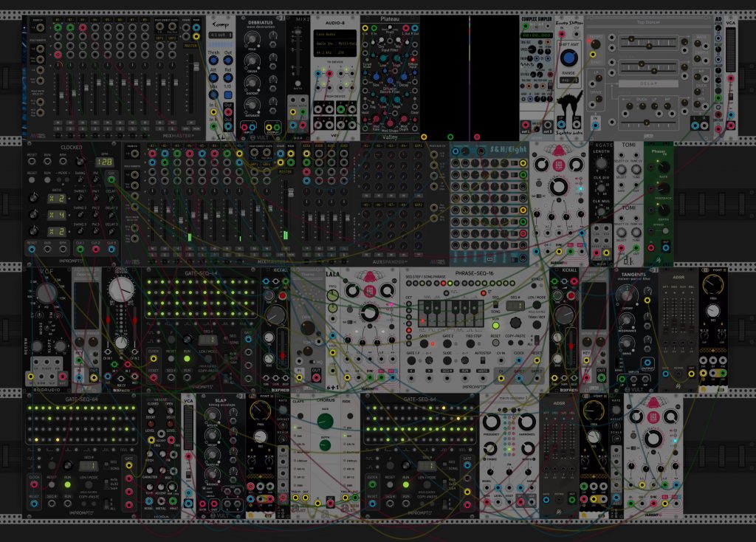
Task: Click the CLK 1 output jack on Clocked
Action: pyautogui.click(x=80, y=250)
